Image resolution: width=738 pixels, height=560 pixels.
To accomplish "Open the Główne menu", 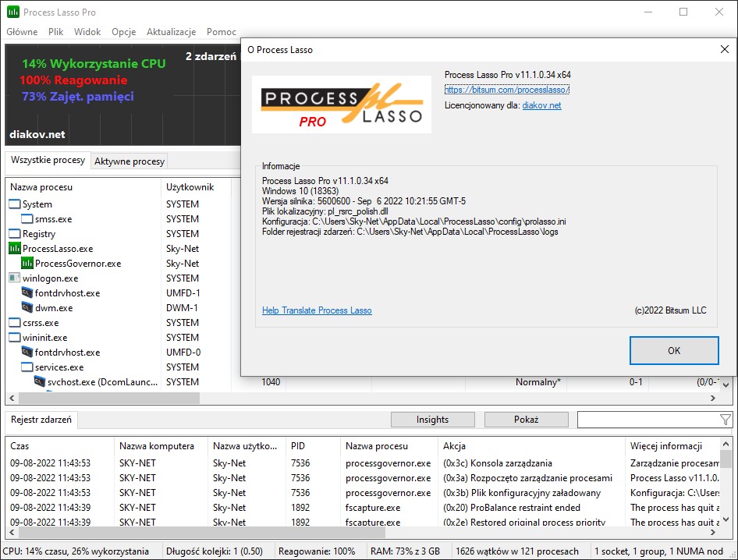I will tap(22, 31).
